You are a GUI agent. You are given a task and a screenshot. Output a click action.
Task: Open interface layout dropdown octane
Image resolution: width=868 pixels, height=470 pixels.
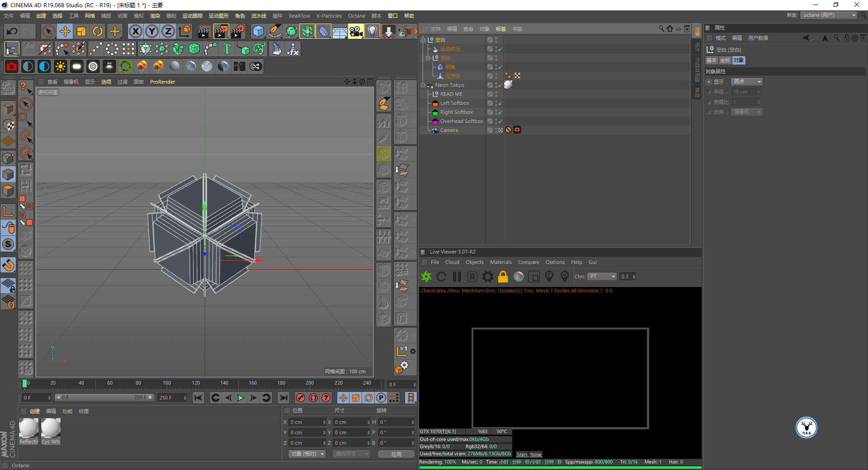pos(829,15)
